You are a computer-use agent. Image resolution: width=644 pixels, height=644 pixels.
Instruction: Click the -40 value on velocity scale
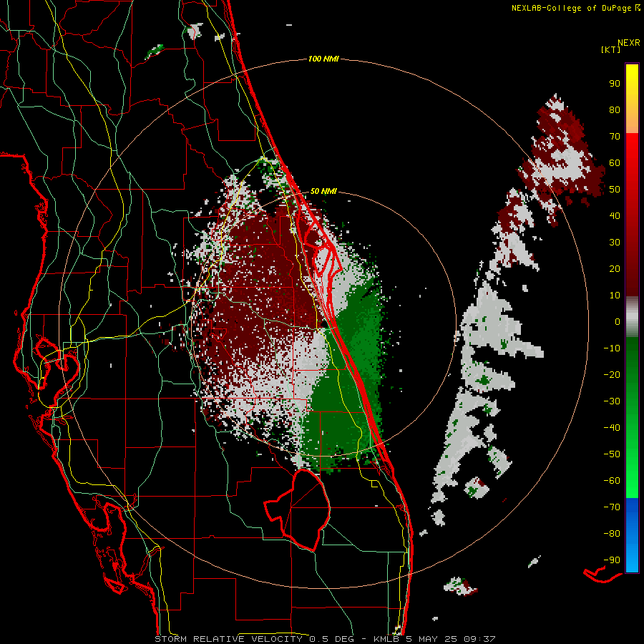tap(612, 428)
